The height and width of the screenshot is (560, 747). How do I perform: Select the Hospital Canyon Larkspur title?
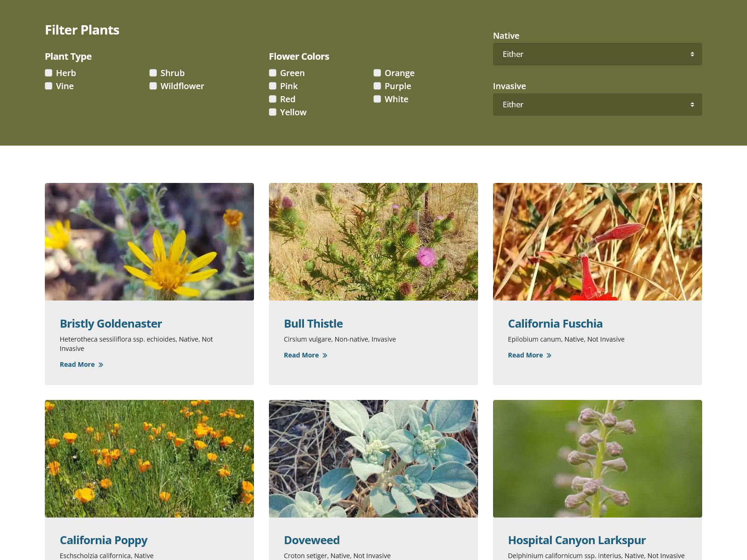tap(577, 540)
